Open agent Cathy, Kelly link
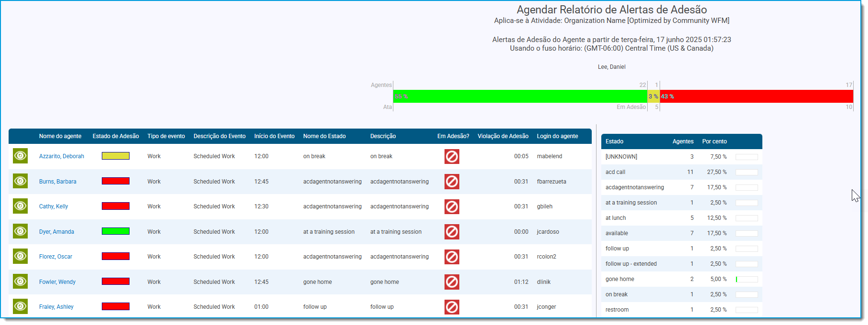Viewport: 868px width, 325px height. point(54,206)
